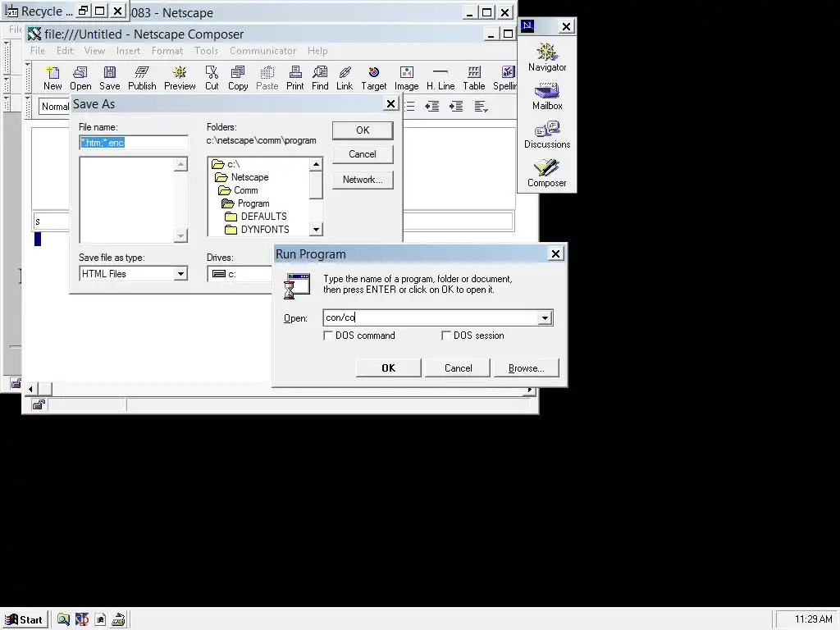The width and height of the screenshot is (840, 630).
Task: Open the Format menu in Composer
Action: click(x=167, y=51)
